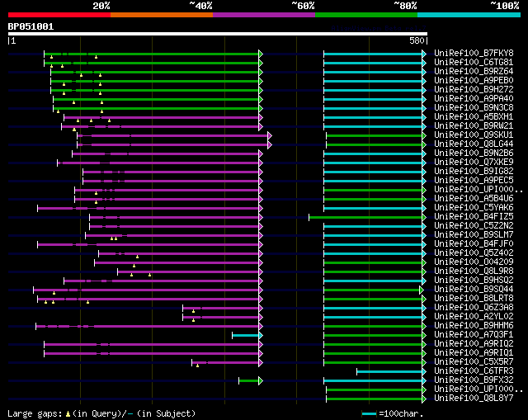
Task: Click on UniRef100_A9PEC5
Action: [474, 180]
